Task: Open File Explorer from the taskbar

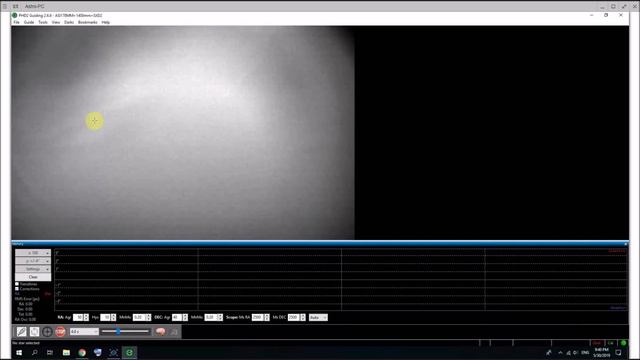Action: coord(66,352)
